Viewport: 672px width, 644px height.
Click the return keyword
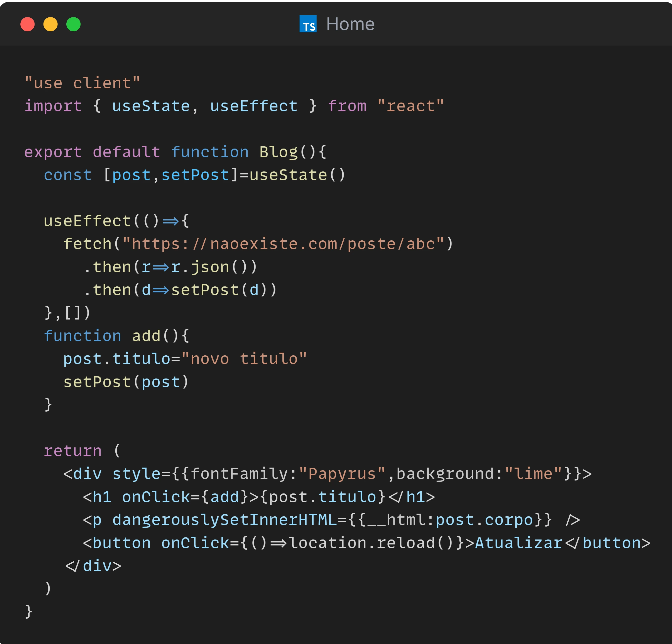pyautogui.click(x=73, y=451)
